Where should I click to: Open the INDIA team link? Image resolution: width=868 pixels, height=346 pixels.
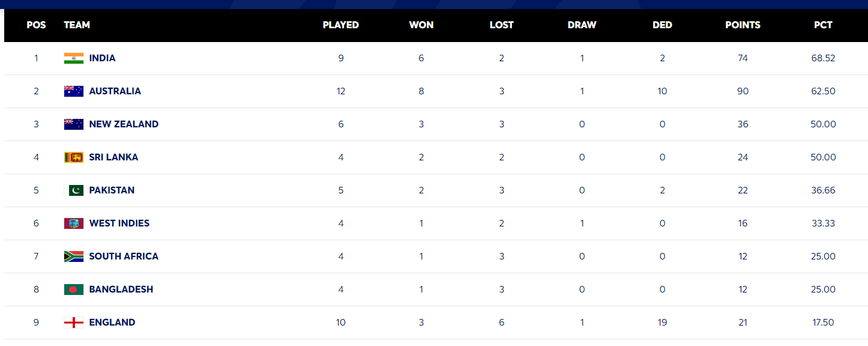click(x=102, y=58)
